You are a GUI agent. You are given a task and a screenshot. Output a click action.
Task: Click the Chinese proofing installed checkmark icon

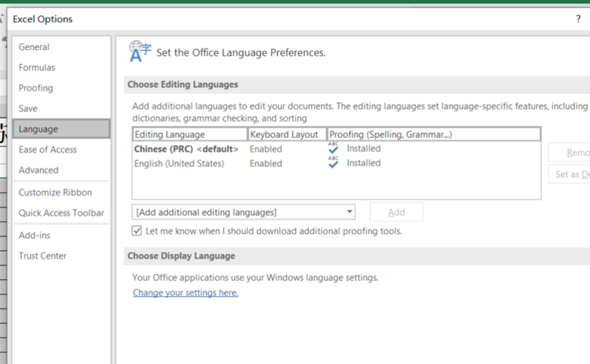333,148
